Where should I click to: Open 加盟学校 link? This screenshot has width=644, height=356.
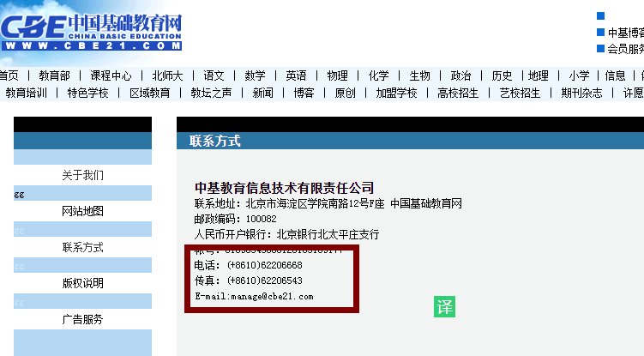(397, 93)
